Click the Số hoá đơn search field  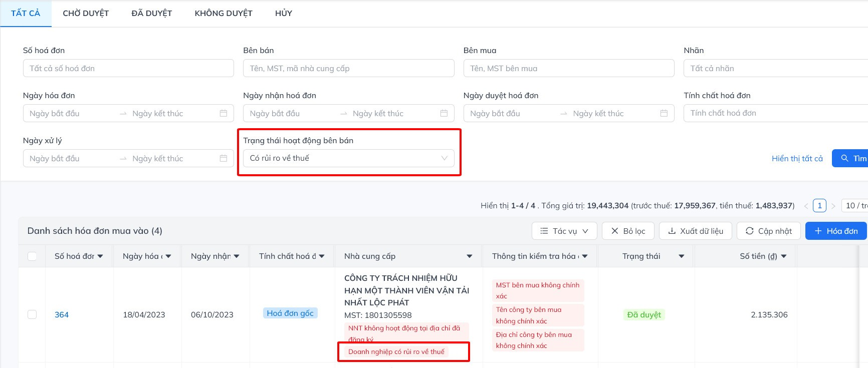pyautogui.click(x=128, y=69)
